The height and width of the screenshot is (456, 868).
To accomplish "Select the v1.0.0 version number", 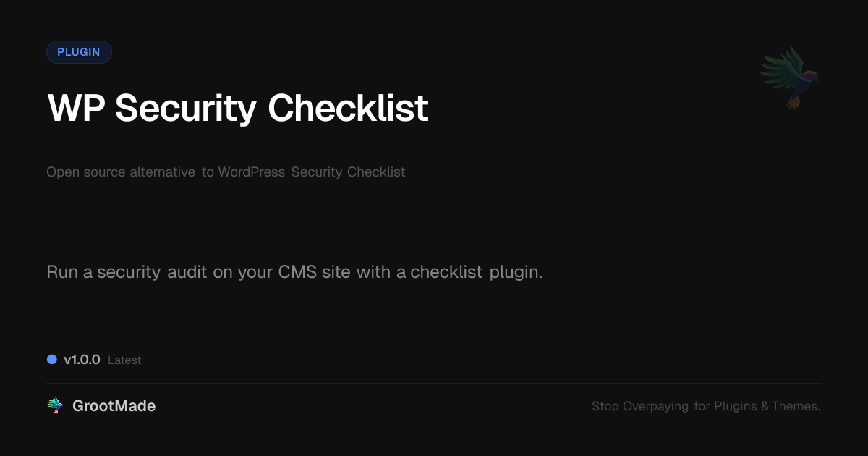I will [82, 360].
